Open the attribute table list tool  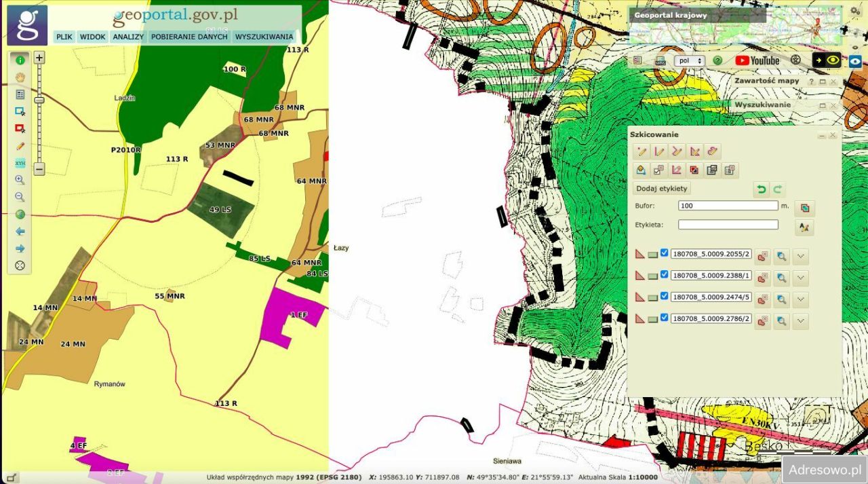tap(20, 94)
